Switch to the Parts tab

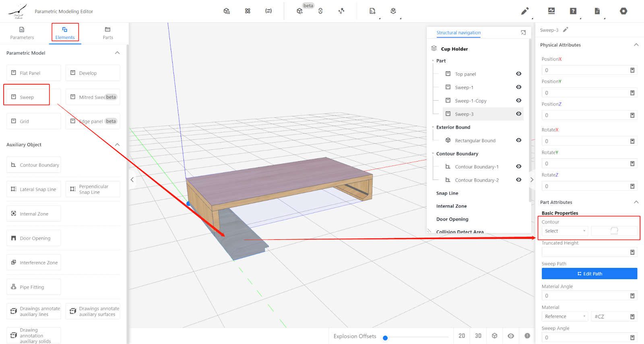[x=107, y=33]
